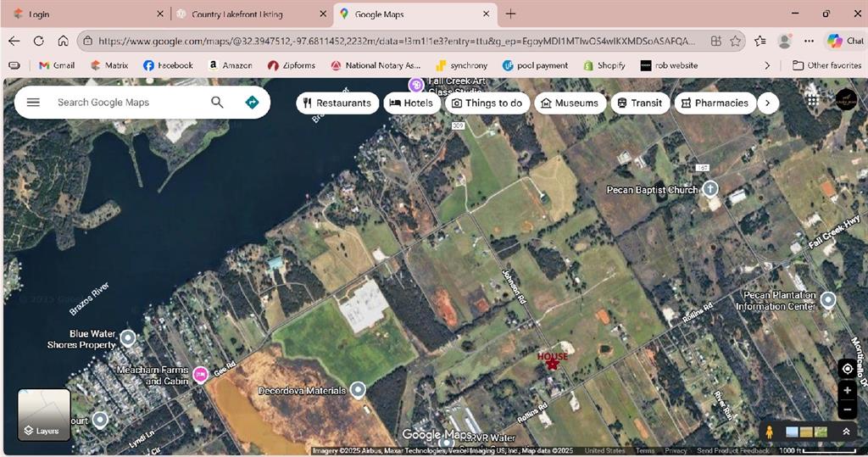Select the Street View pegman icon
Viewport: 868px width, 457px height.
(x=769, y=432)
